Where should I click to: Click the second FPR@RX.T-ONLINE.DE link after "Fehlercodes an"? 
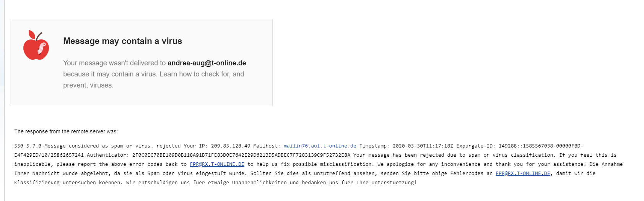[523, 173]
